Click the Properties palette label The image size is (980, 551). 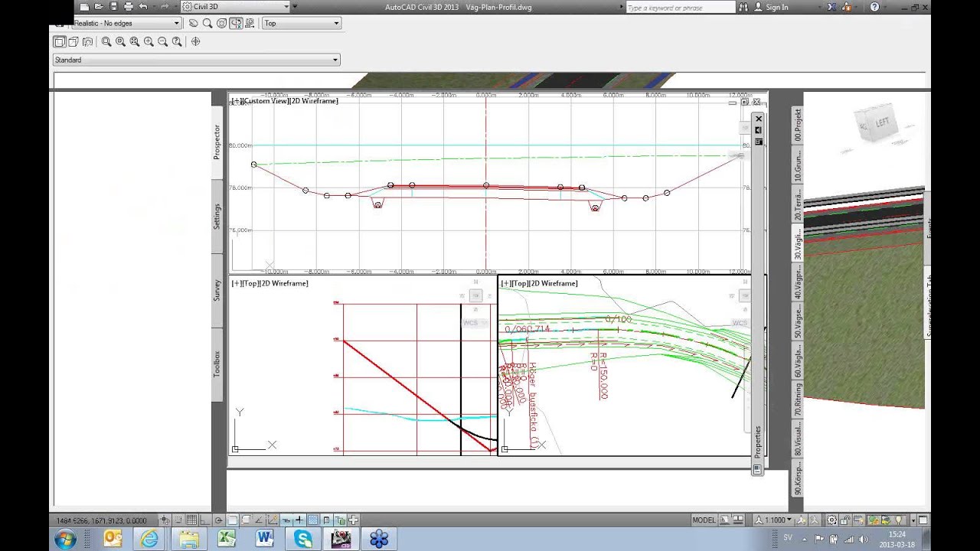758,442
